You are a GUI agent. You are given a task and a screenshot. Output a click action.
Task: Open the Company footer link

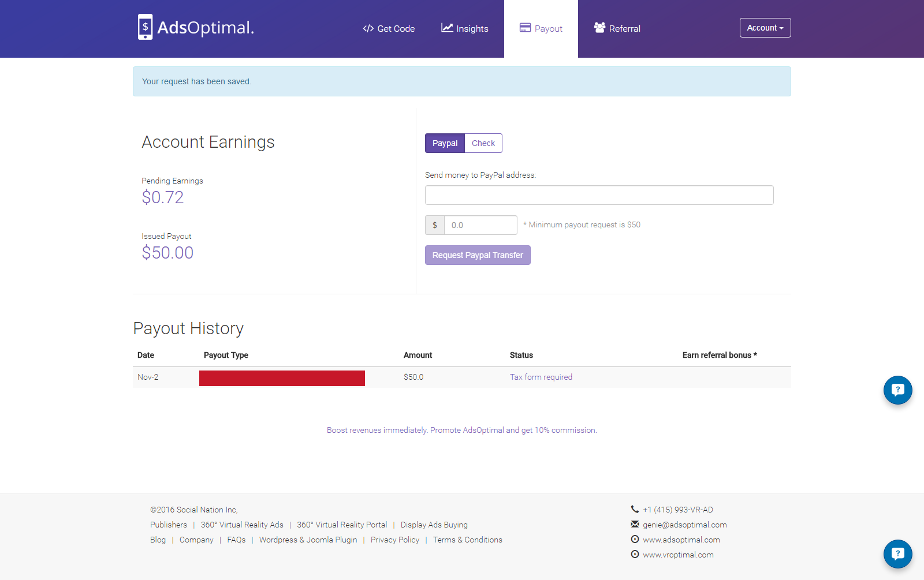click(x=196, y=540)
